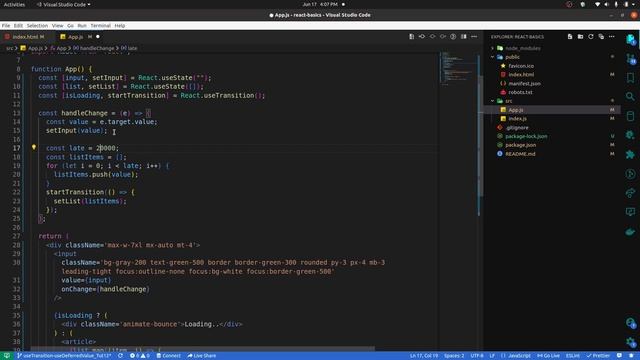640x360 pixels.
Task: Open the .gitignore file
Action: click(x=517, y=127)
